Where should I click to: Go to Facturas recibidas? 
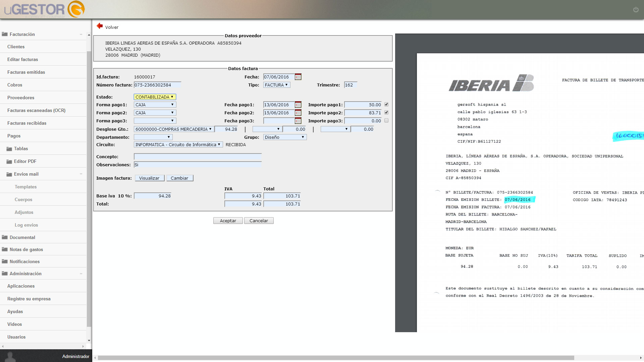pos(43,123)
